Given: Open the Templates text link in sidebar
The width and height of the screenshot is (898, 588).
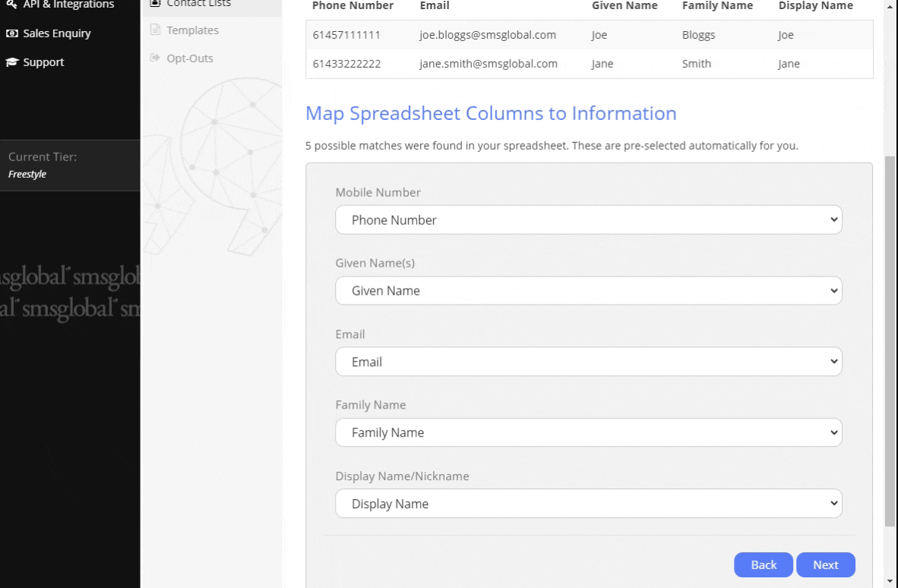Looking at the screenshot, I should 194,30.
